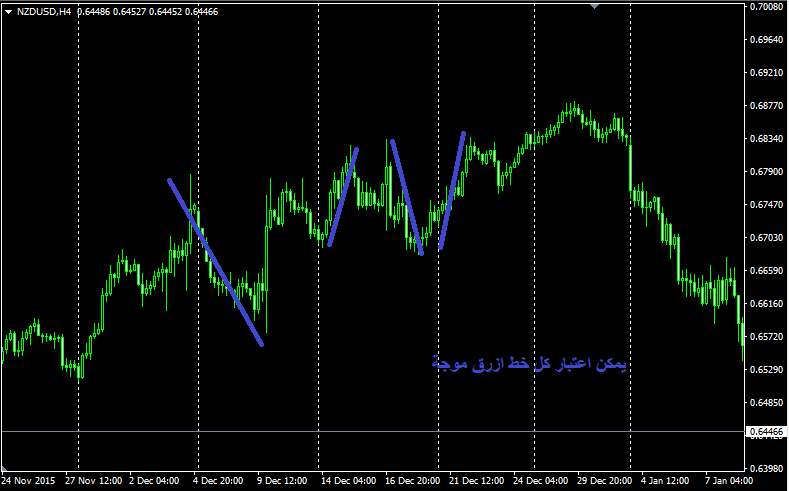Click the 0.66160 price scale label

point(766,303)
